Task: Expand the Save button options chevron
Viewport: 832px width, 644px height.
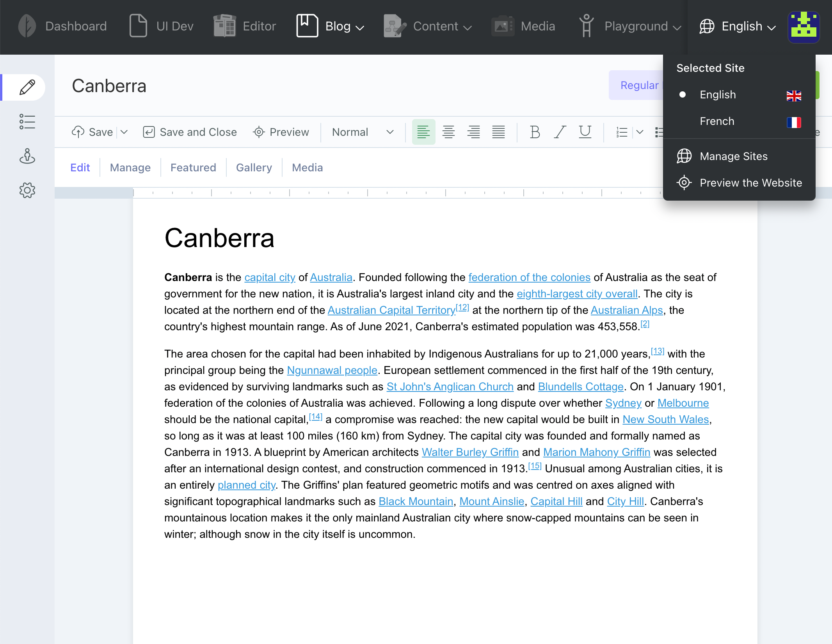Action: click(x=124, y=132)
